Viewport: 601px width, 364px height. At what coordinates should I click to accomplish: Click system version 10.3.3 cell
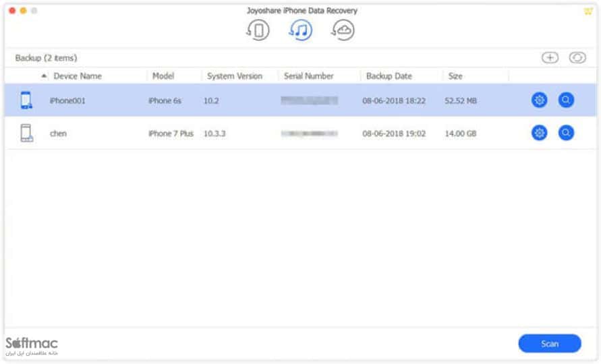click(x=214, y=133)
